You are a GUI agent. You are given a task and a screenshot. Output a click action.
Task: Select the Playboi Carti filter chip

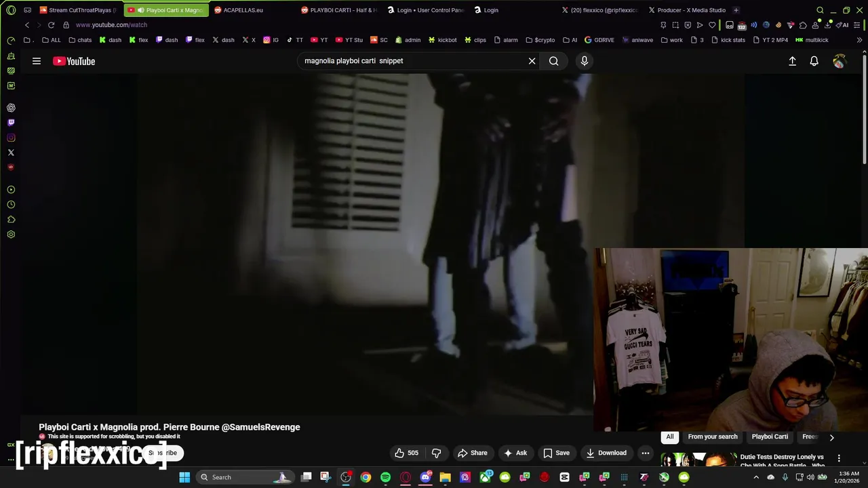[x=770, y=436]
